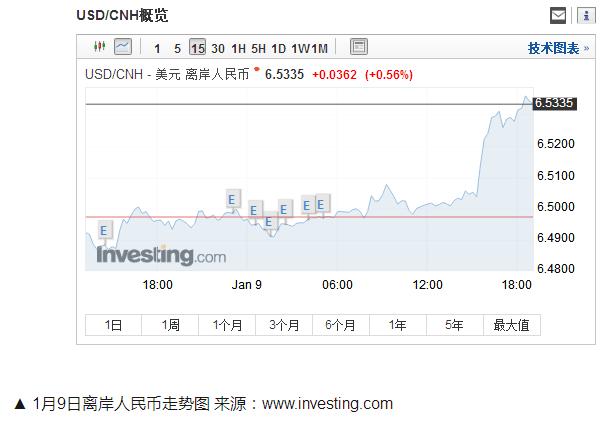Click the E event marker furthest left on the chart
Screen dimensions: 616x427
click(x=103, y=231)
